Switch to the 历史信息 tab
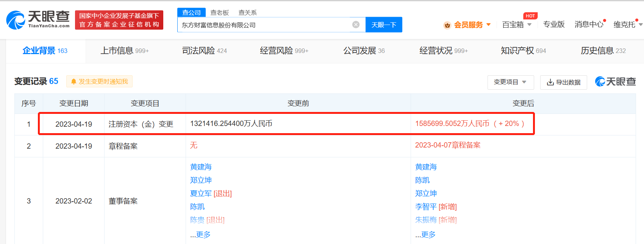 (x=603, y=51)
